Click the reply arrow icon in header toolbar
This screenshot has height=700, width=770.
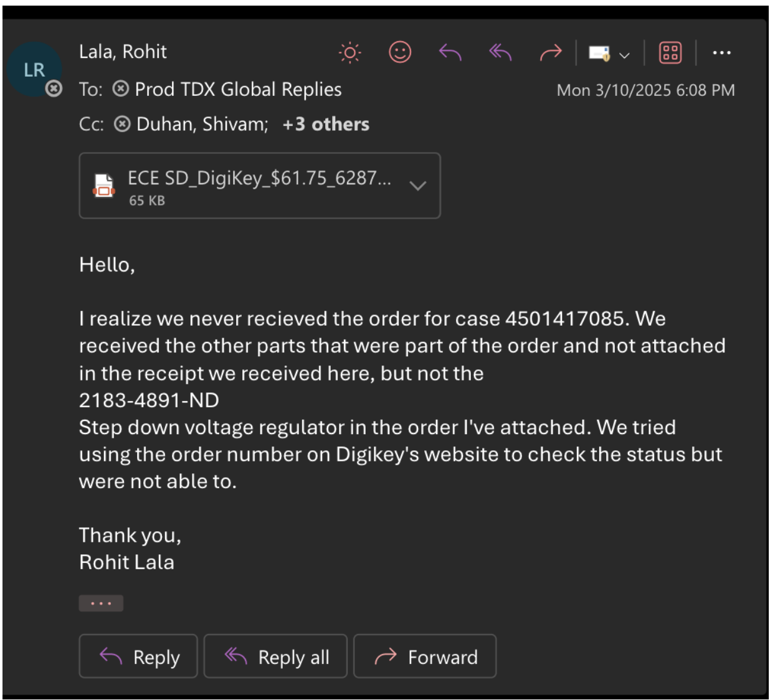coord(450,53)
